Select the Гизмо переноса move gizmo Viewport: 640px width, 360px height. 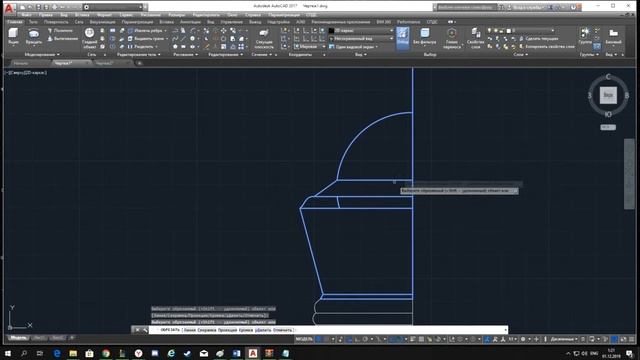pyautogui.click(x=451, y=38)
